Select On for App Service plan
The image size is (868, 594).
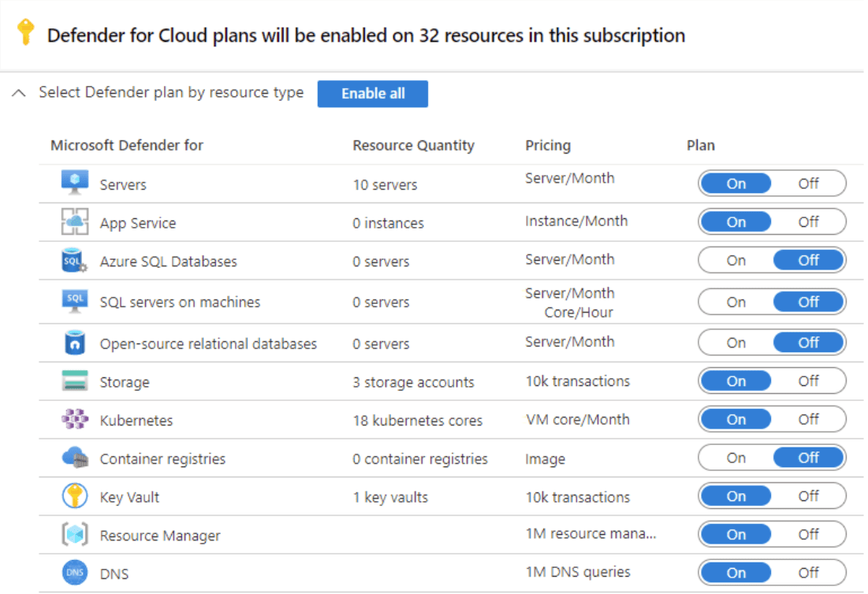point(736,222)
